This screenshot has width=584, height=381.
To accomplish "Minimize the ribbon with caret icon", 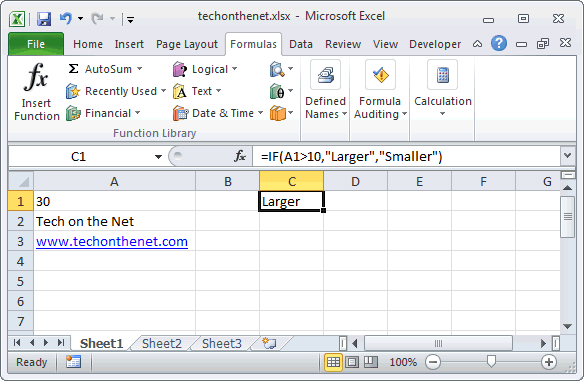I will pos(477,44).
